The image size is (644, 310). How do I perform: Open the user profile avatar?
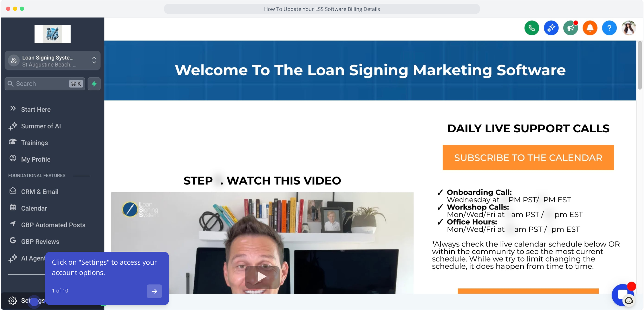point(629,28)
